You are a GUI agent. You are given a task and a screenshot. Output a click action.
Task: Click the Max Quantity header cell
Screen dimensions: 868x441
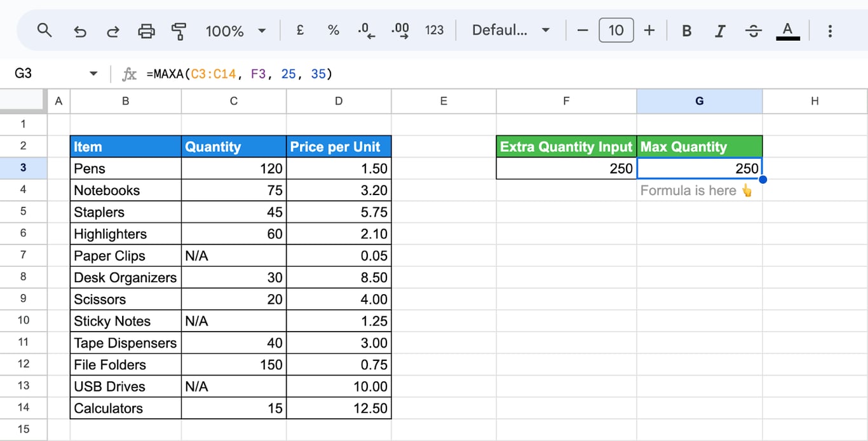(699, 147)
